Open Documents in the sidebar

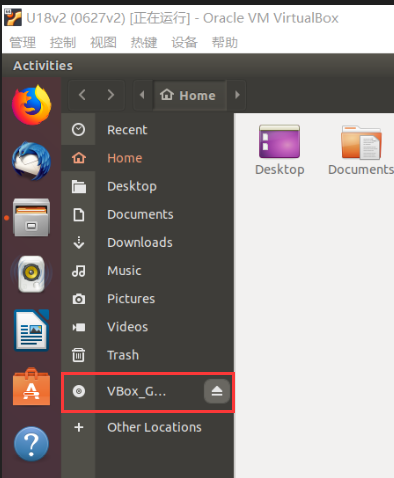click(147, 214)
